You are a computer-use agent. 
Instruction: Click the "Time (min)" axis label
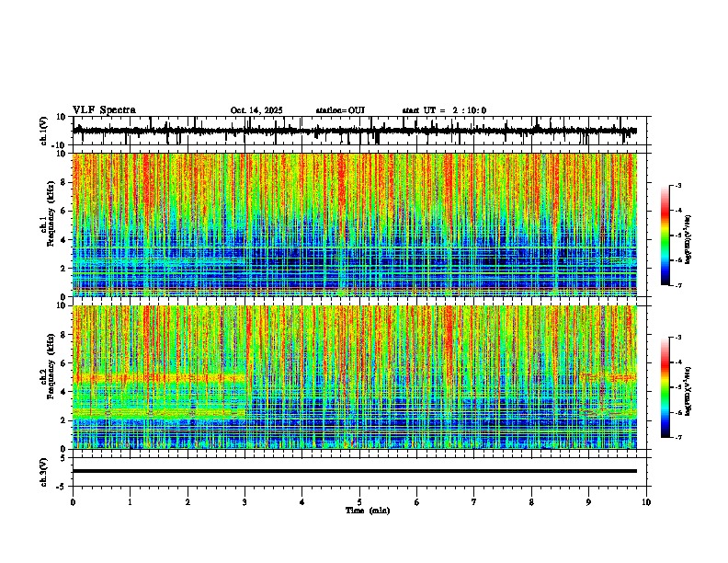pos(368,511)
